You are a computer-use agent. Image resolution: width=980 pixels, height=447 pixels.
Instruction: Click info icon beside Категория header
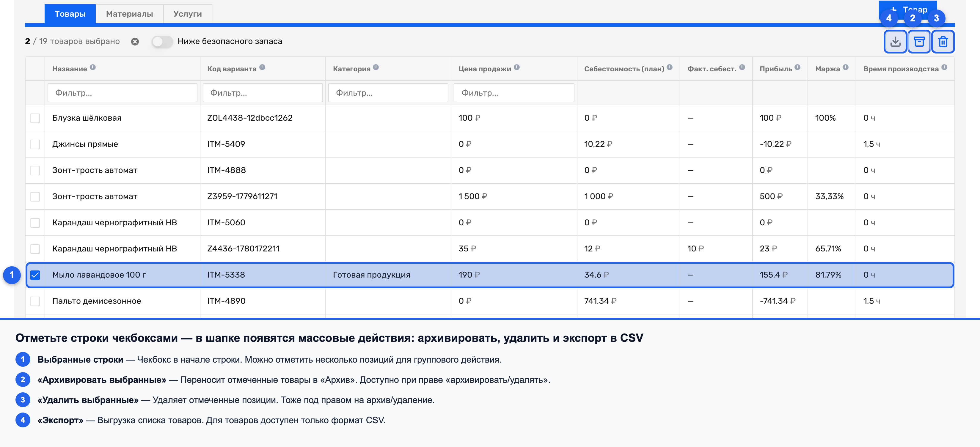tap(376, 67)
